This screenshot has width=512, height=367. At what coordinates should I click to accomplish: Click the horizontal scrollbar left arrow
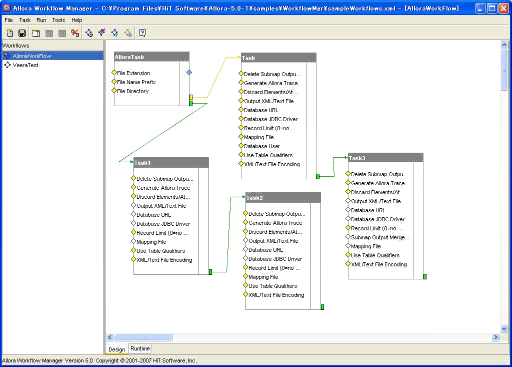pos(110,337)
